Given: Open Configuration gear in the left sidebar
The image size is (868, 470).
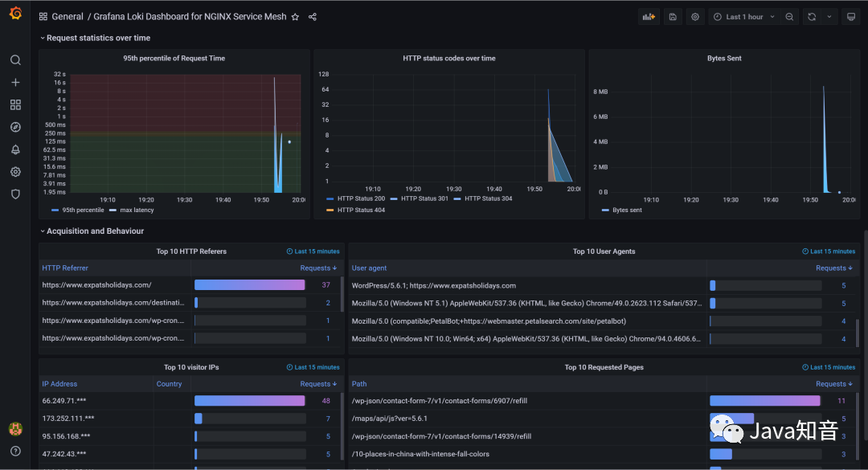Looking at the screenshot, I should pos(15,172).
